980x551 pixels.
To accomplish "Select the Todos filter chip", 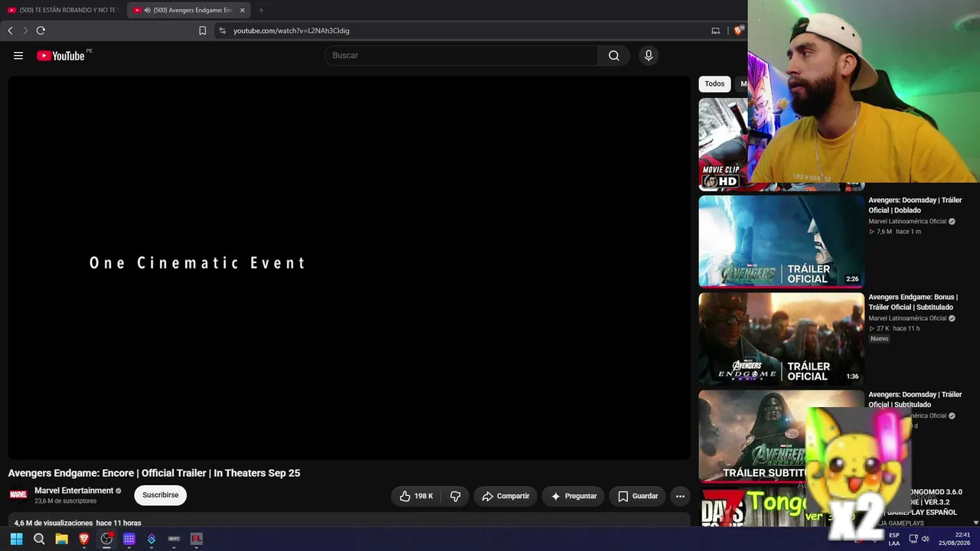I will [x=714, y=84].
